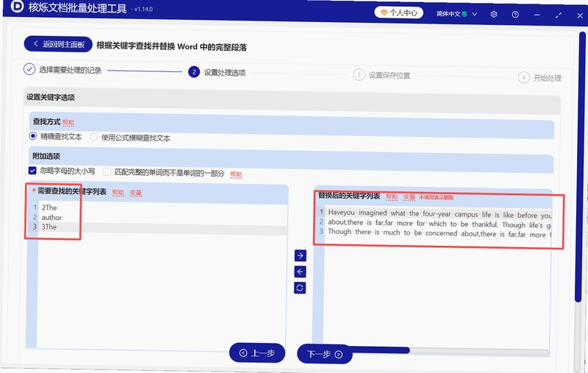
Task: Click vertical scrollbar at window right edge
Action: point(581,167)
